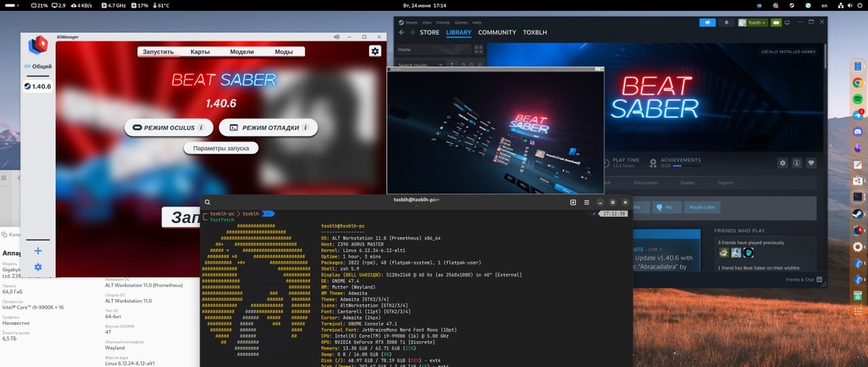Switch to the Моды tab in BSManager
This screenshot has height=367, width=868.
[x=284, y=51]
